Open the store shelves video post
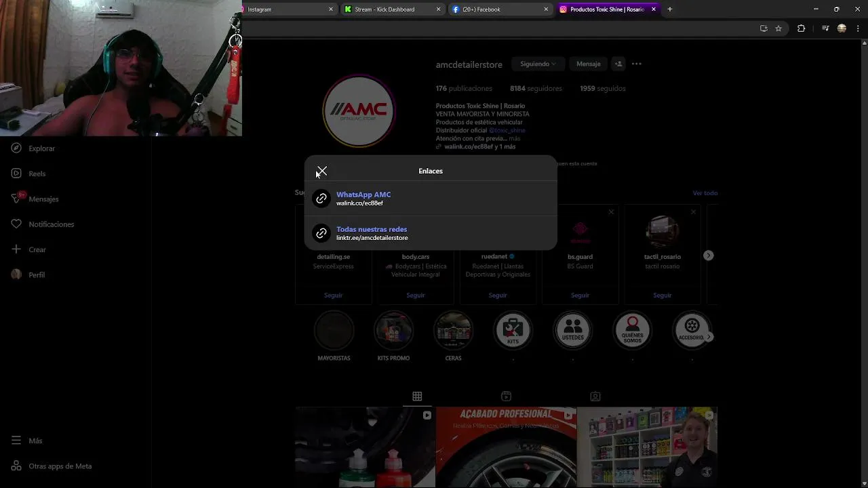868x488 pixels. (647, 447)
